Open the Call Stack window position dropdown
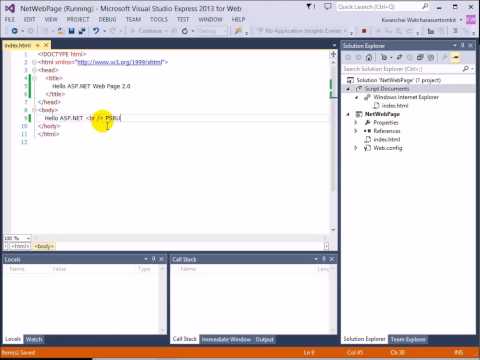480x360 pixels. pos(316,259)
